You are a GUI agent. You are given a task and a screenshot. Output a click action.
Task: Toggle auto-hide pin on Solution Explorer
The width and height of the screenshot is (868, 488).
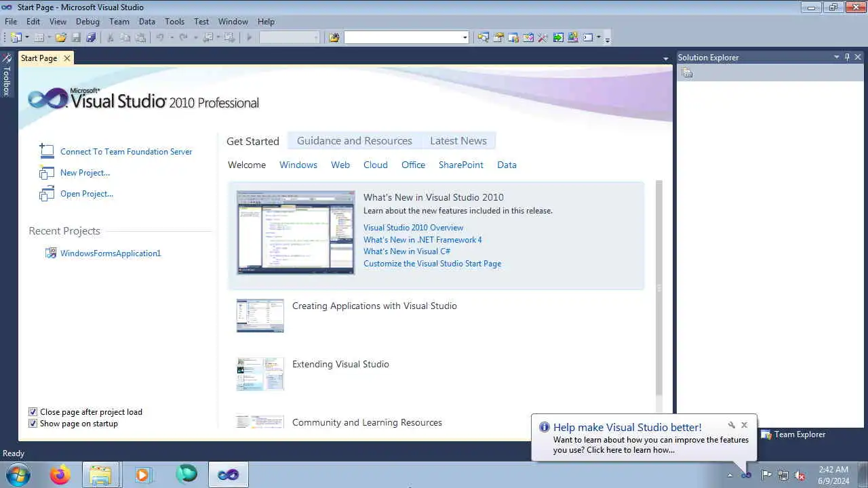pos(847,58)
